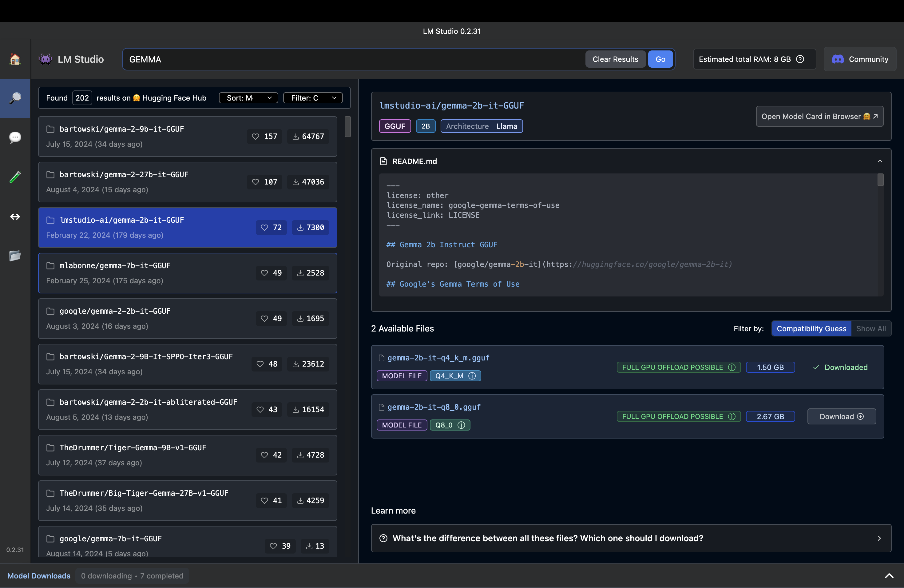The image size is (904, 588).
Task: Open the Sort dropdown
Action: [248, 98]
